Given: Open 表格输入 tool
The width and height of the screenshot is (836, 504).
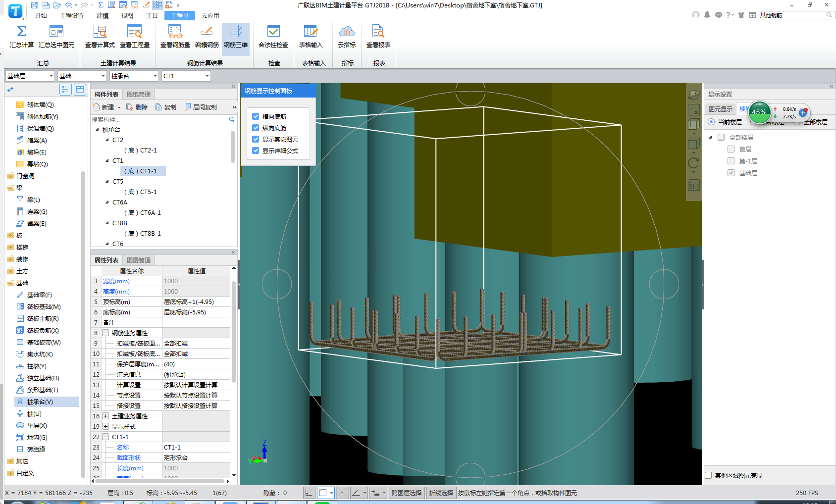Looking at the screenshot, I should pyautogui.click(x=311, y=37).
